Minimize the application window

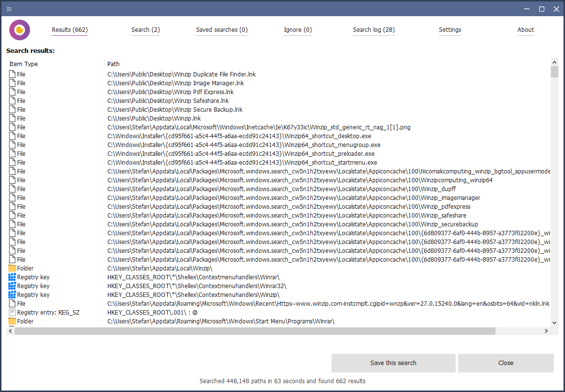pyautogui.click(x=527, y=9)
